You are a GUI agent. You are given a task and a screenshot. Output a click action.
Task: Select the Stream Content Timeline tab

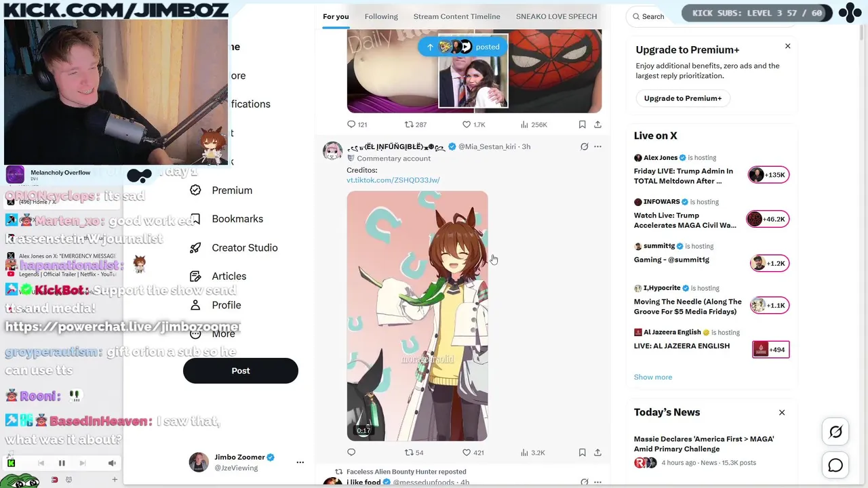(x=457, y=16)
